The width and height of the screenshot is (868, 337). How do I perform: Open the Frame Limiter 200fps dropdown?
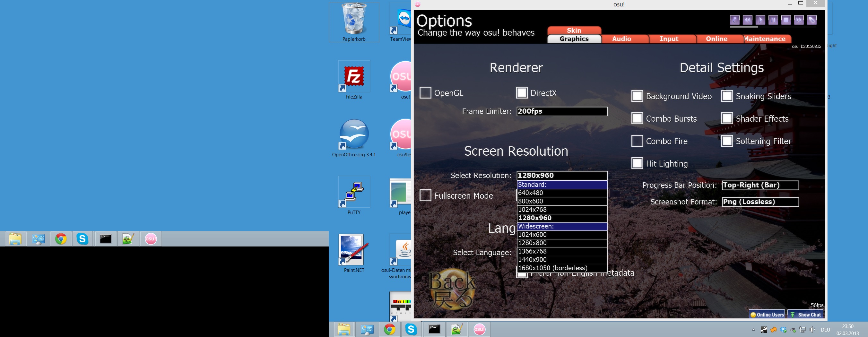562,111
